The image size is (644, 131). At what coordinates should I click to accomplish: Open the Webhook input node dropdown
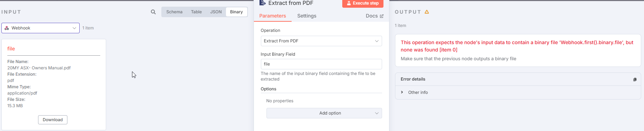pos(41,28)
